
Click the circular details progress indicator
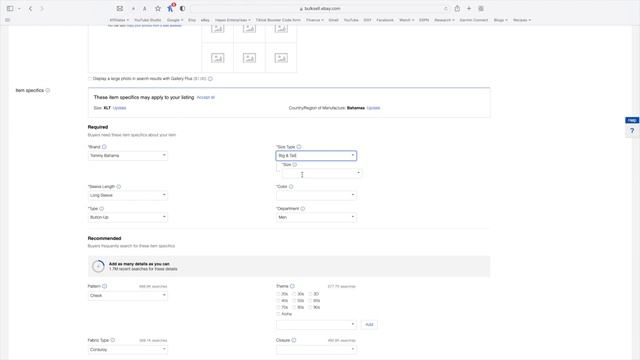(98, 266)
